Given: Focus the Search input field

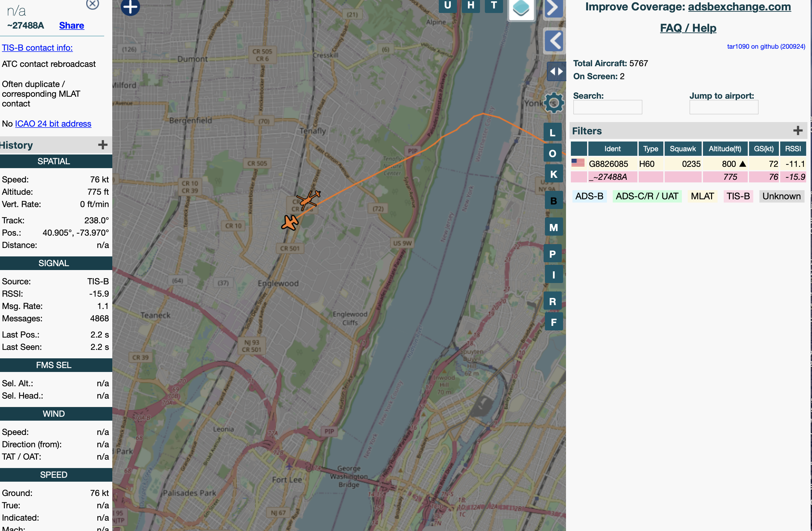Looking at the screenshot, I should coord(607,107).
